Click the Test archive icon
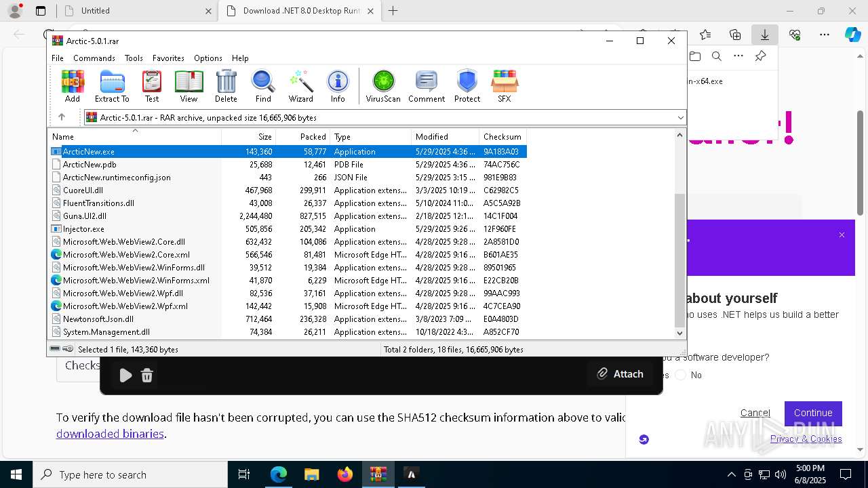The width and height of the screenshot is (868, 488). pos(152,86)
